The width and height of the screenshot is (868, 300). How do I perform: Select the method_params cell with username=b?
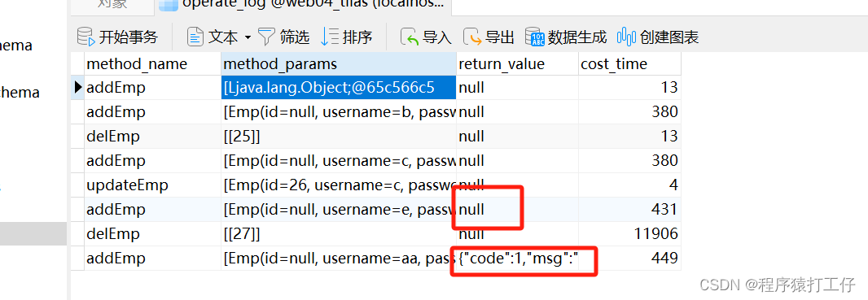pyautogui.click(x=338, y=112)
